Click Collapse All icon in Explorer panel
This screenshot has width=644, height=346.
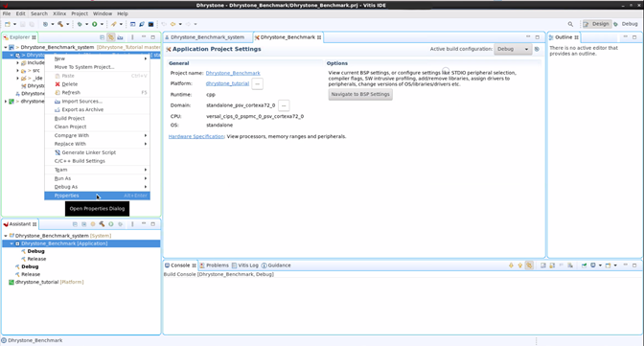click(102, 37)
